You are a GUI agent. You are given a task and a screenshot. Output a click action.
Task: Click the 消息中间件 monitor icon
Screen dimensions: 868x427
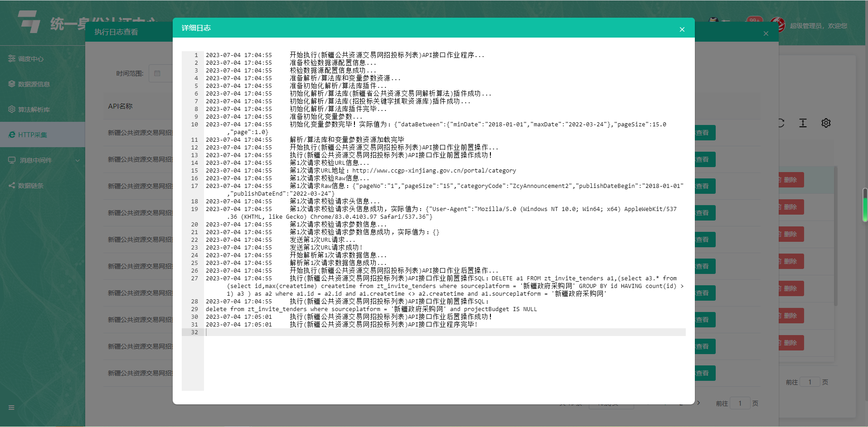(12, 160)
